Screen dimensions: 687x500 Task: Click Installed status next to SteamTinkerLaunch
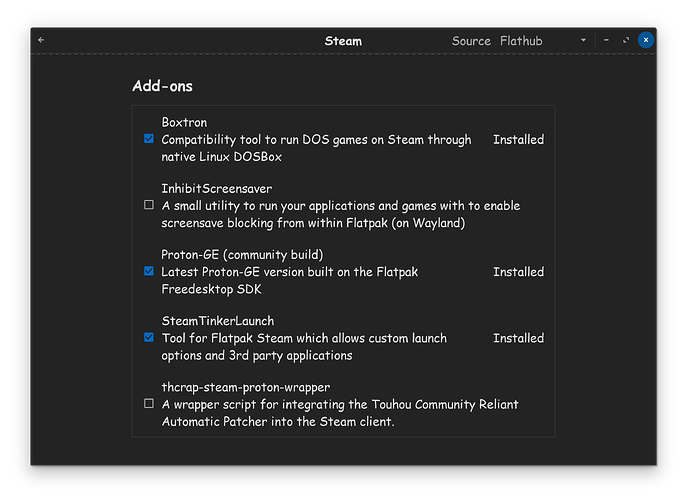(x=518, y=338)
